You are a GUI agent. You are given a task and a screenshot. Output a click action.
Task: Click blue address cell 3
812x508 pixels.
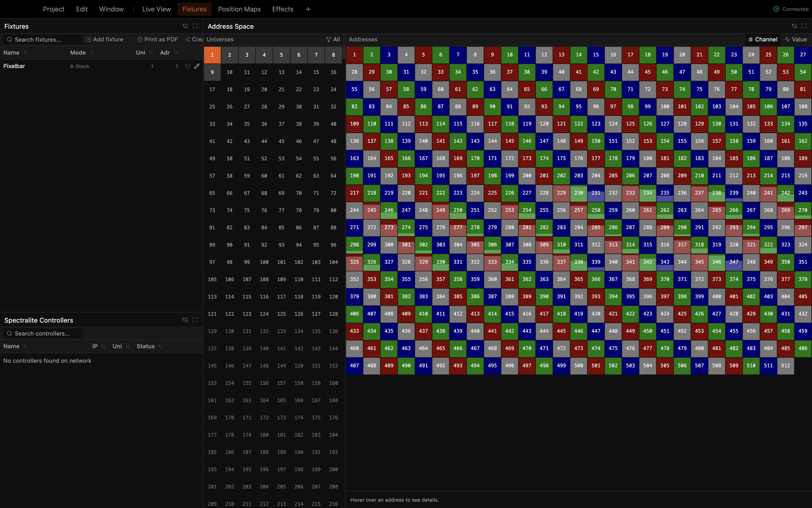click(389, 55)
